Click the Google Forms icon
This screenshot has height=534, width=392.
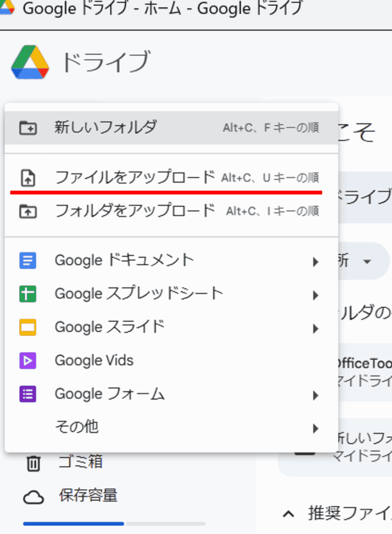pyautogui.click(x=28, y=395)
